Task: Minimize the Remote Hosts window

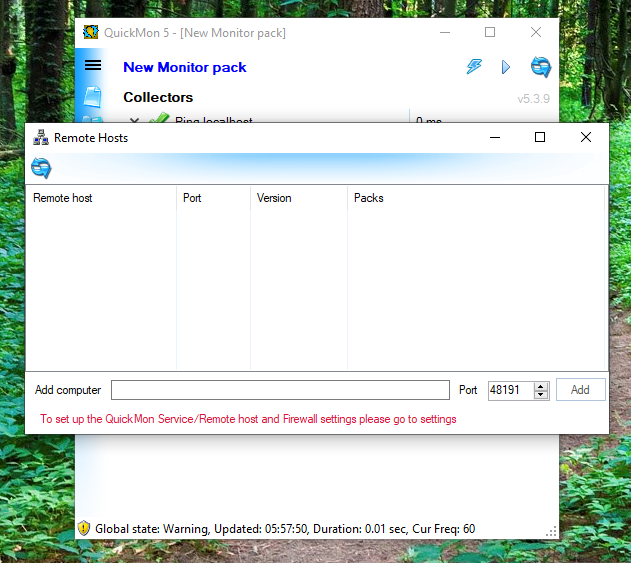Action: pos(495,137)
